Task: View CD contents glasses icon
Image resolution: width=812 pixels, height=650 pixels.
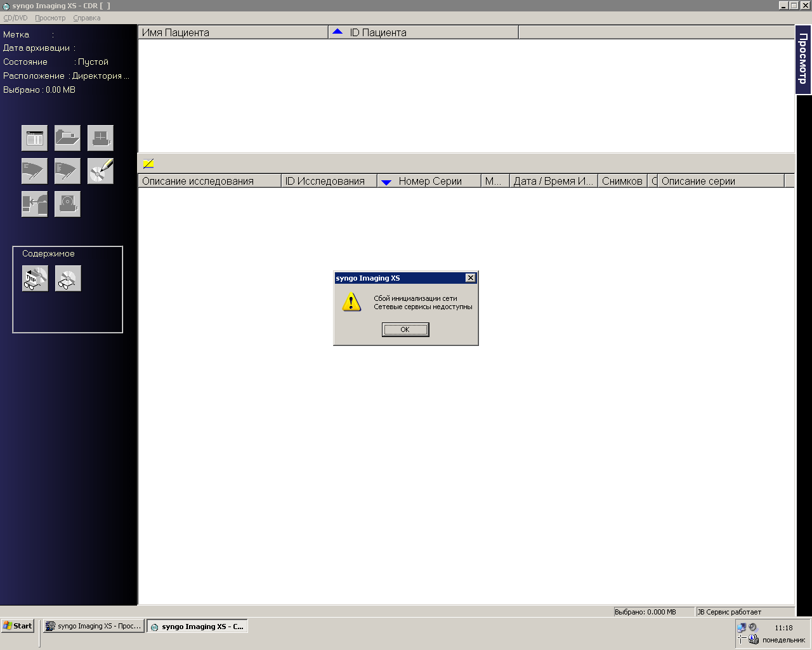Action: pos(68,279)
